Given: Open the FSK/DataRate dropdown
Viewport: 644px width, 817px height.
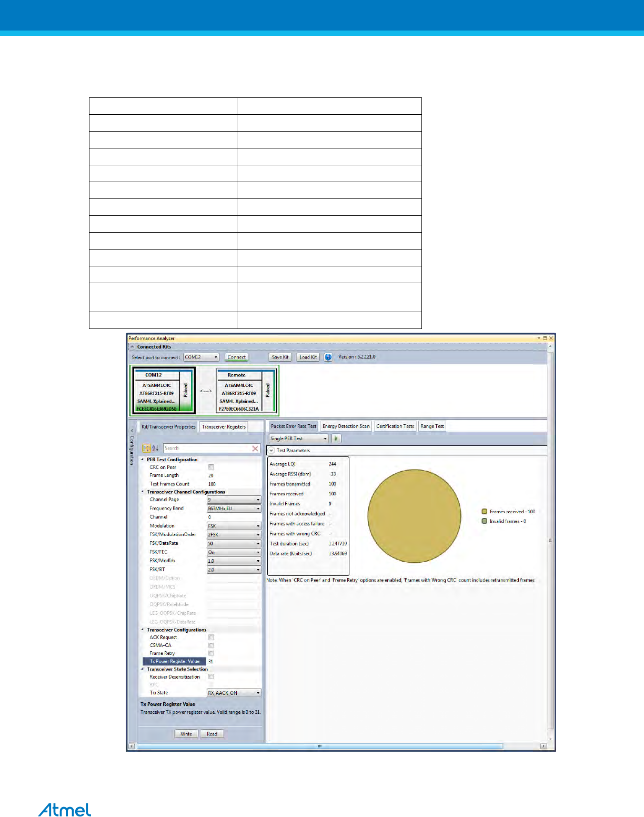Looking at the screenshot, I should click(234, 543).
